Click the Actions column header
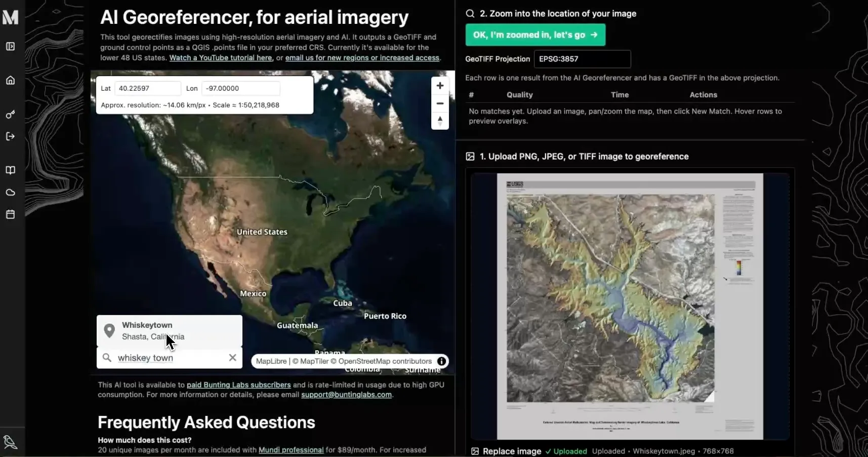This screenshot has height=457, width=868. click(703, 95)
